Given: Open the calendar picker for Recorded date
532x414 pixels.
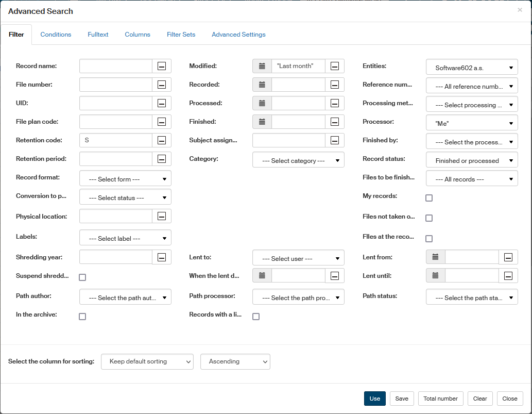Looking at the screenshot, I should 262,85.
